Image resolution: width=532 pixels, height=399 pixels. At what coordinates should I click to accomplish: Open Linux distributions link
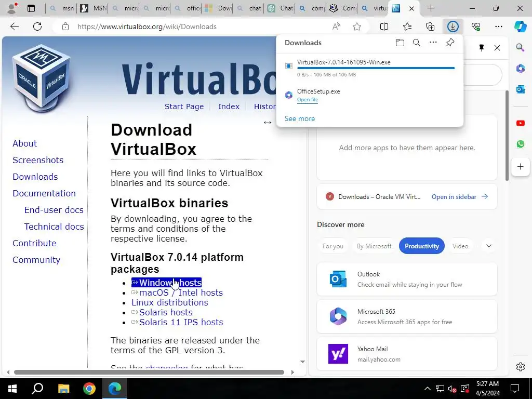pos(170,302)
